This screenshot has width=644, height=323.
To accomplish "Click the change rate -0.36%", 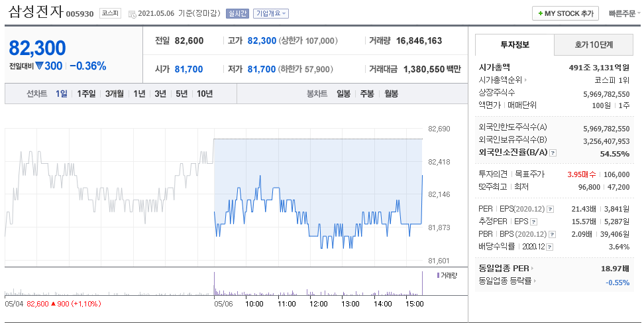I will coord(88,66).
